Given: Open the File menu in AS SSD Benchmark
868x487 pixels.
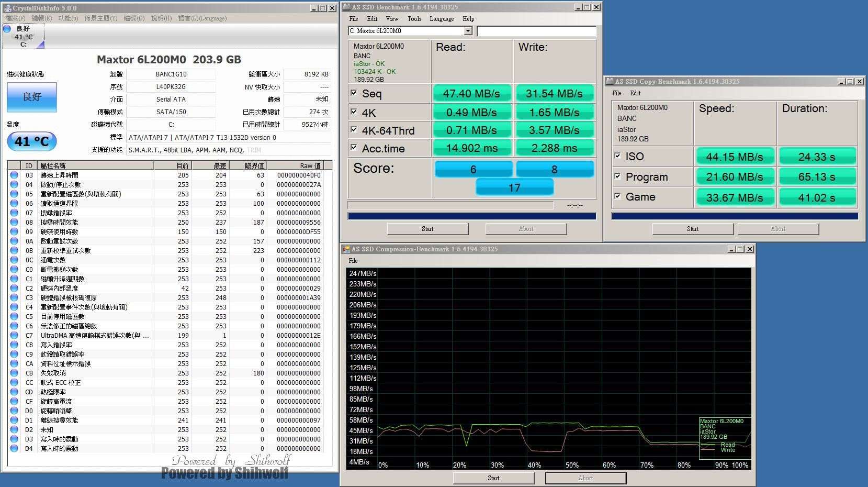Looking at the screenshot, I should coord(354,19).
